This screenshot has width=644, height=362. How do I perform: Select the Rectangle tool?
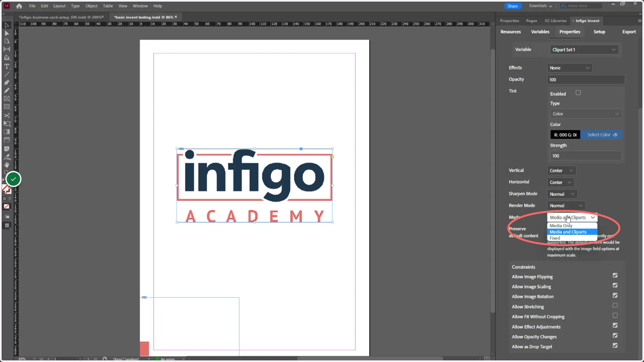pyautogui.click(x=7, y=107)
